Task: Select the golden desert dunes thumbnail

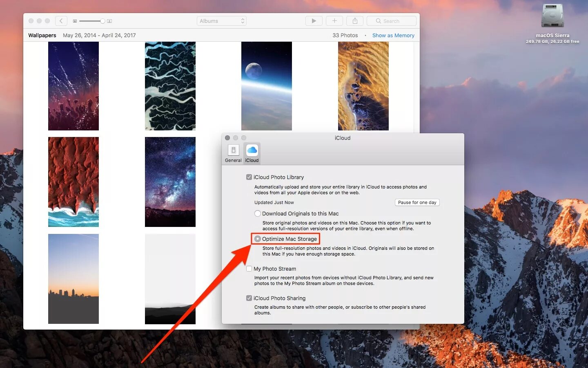Action: coord(363,86)
